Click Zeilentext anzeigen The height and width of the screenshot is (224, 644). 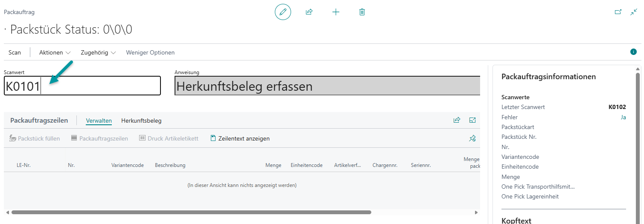pos(240,138)
